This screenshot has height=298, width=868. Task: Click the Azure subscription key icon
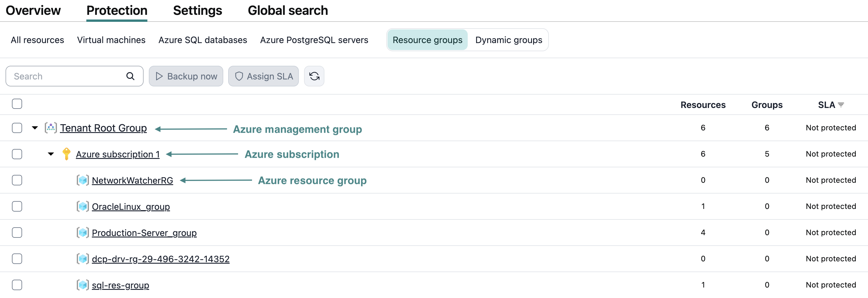pyautogui.click(x=66, y=154)
